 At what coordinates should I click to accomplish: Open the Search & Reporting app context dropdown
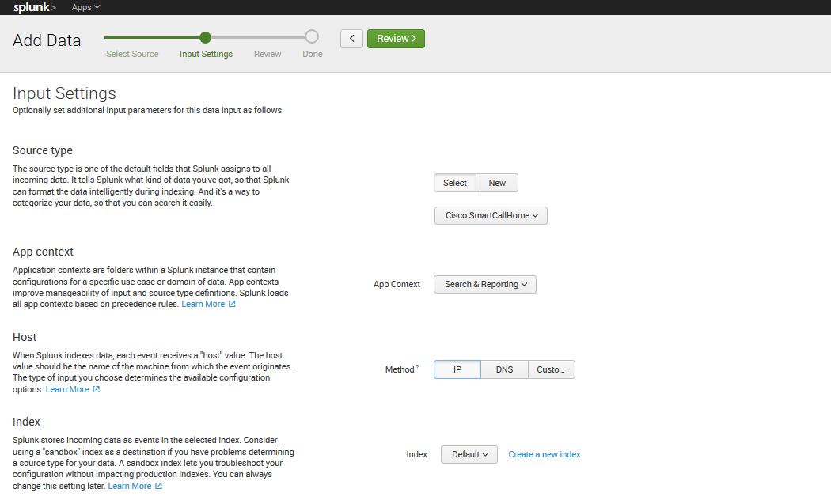coord(485,285)
